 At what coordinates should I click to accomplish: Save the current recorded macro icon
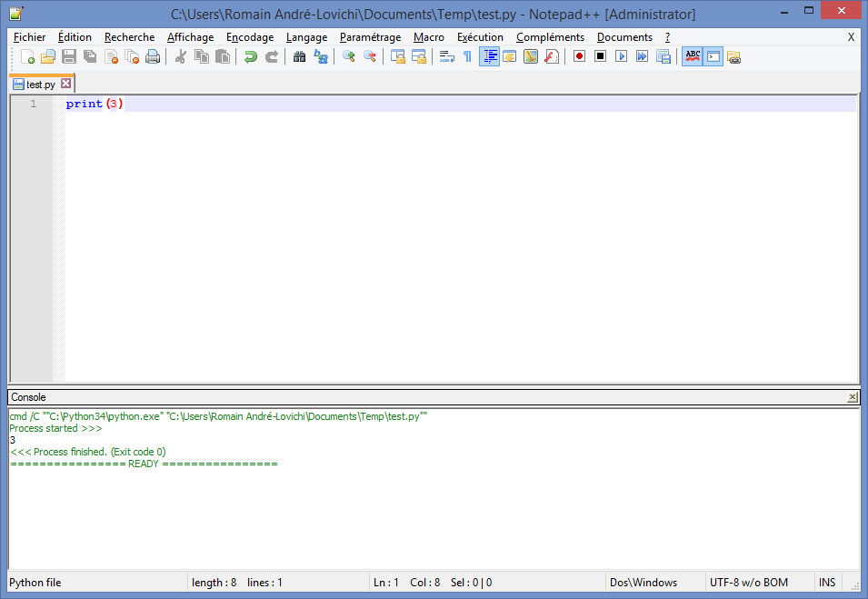663,56
